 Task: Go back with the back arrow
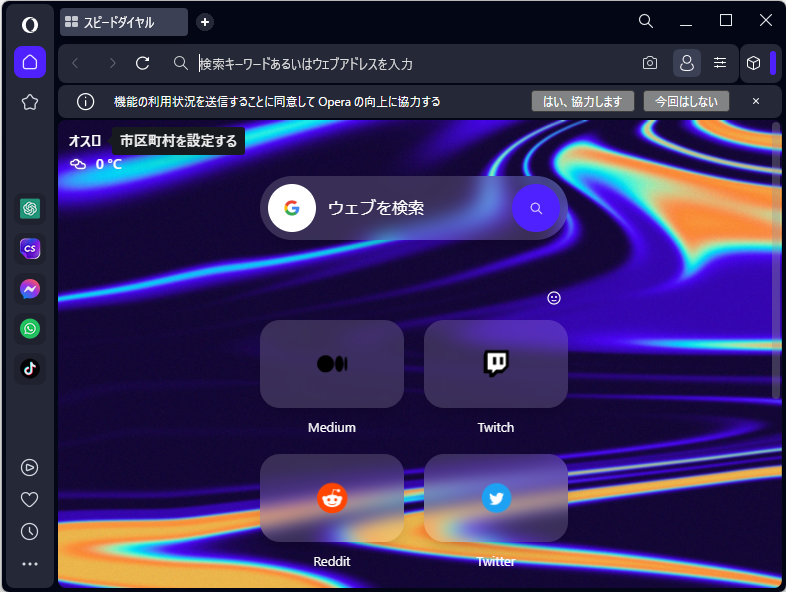click(76, 63)
